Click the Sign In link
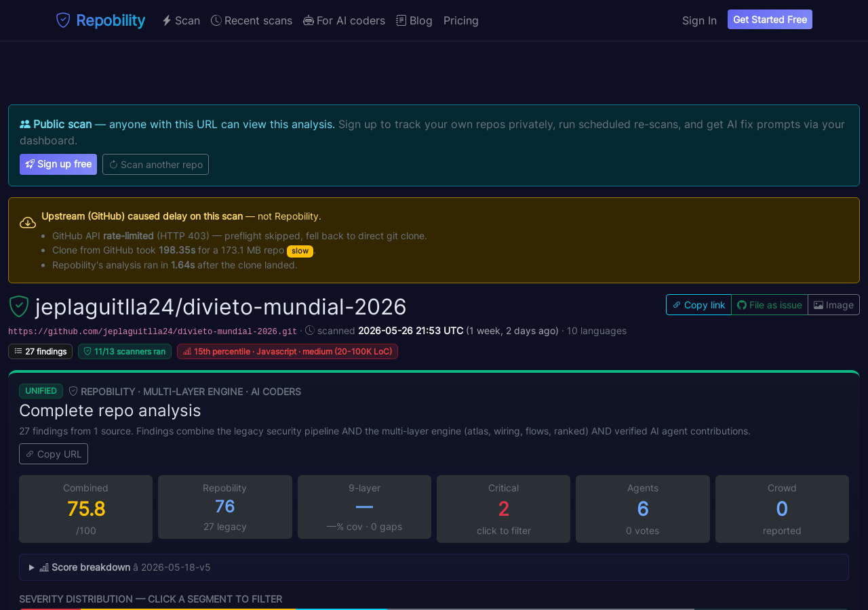This screenshot has width=868, height=610. tap(699, 20)
